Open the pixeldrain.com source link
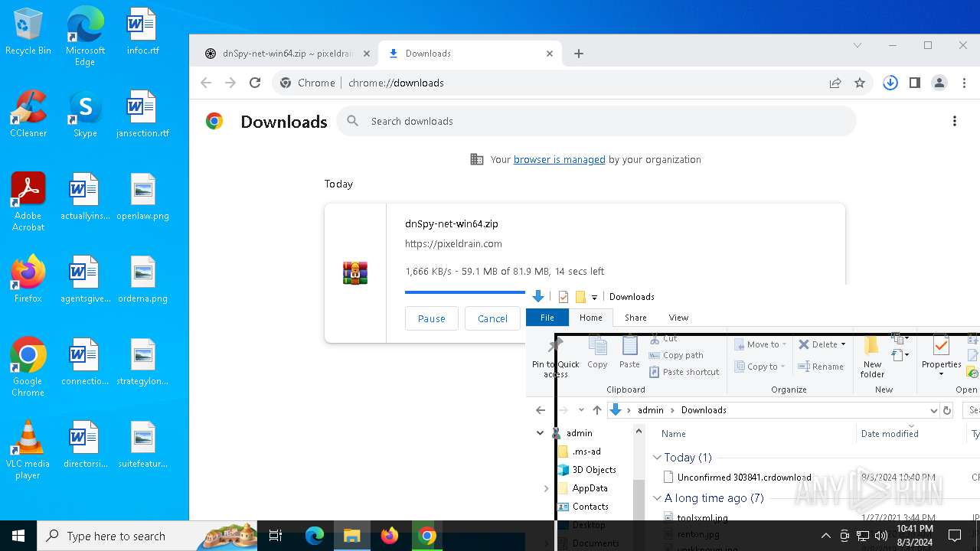 tap(453, 243)
